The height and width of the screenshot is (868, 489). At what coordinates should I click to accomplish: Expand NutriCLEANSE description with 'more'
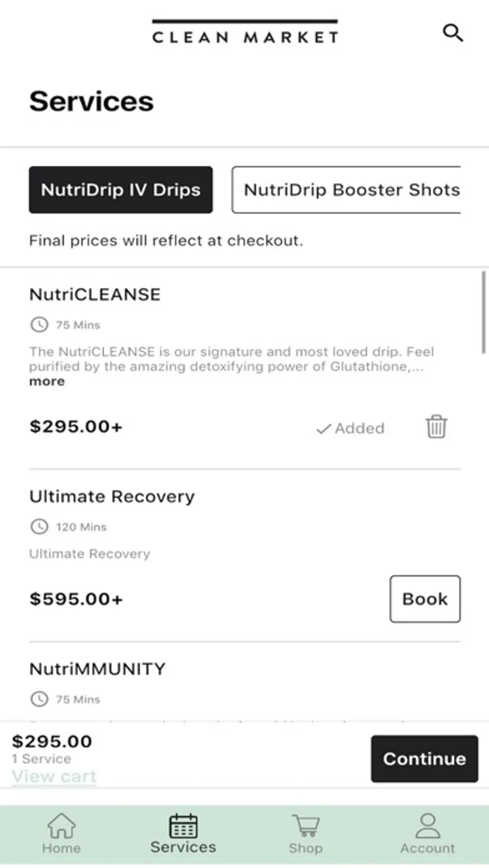click(47, 381)
